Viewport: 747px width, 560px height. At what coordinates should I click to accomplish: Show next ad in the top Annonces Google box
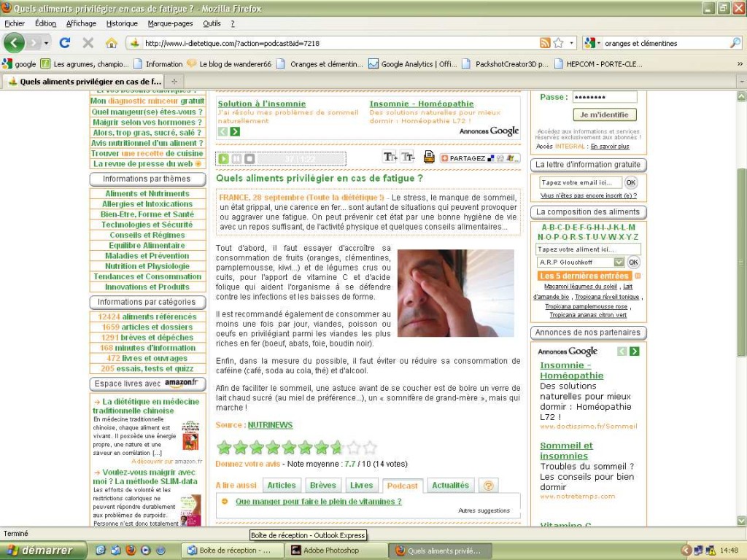[x=235, y=131]
